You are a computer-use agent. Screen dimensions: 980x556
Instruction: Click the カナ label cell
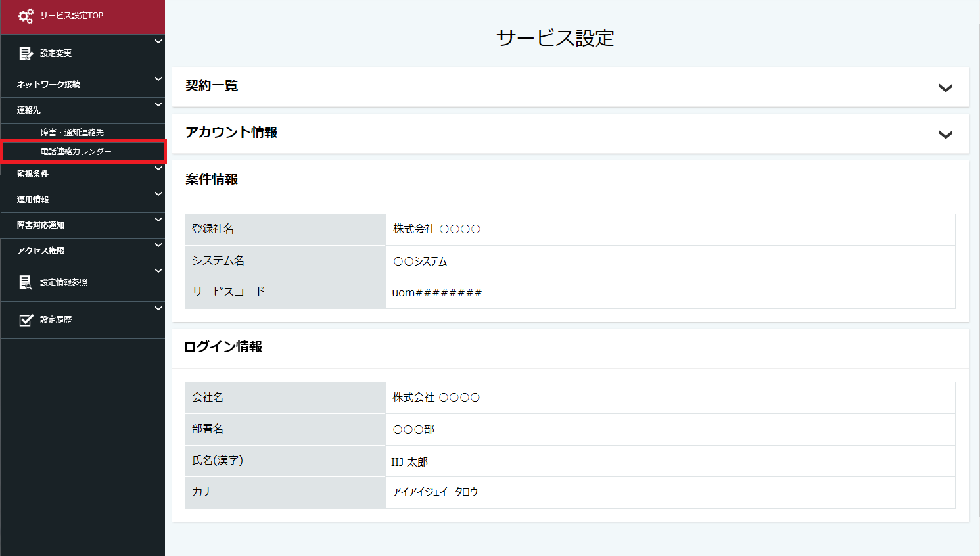285,492
